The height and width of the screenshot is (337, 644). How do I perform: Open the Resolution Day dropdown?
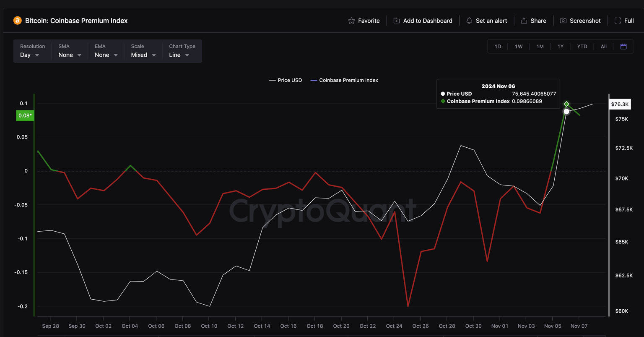(x=30, y=55)
